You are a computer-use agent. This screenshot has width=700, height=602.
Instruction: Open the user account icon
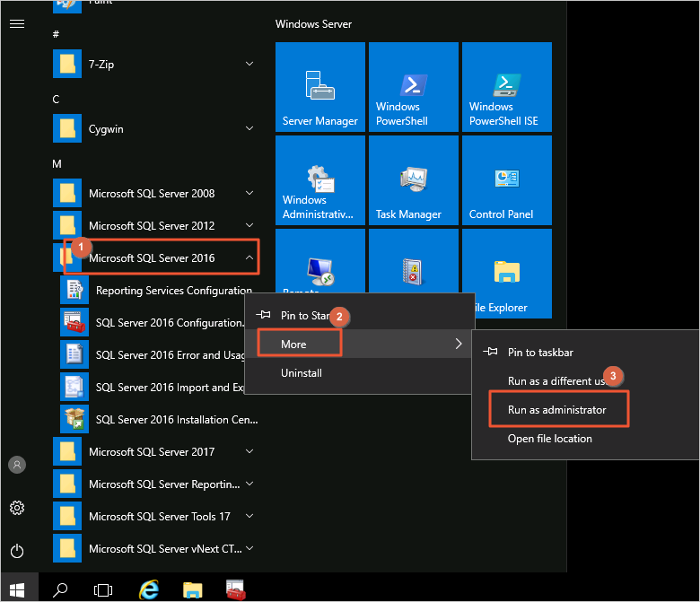point(17,465)
